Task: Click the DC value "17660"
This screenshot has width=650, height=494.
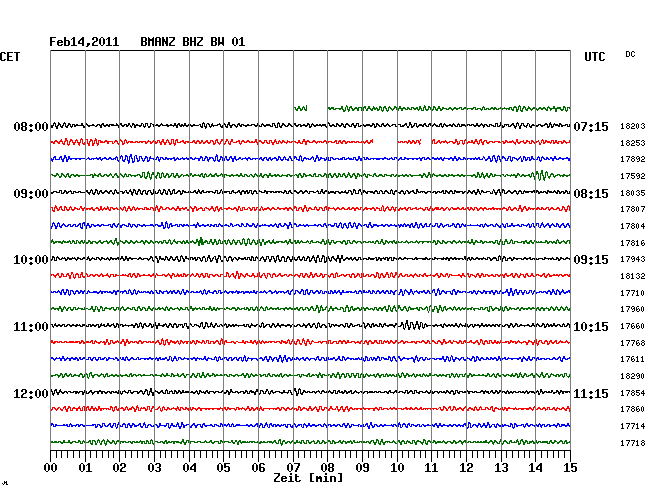Action: (633, 326)
